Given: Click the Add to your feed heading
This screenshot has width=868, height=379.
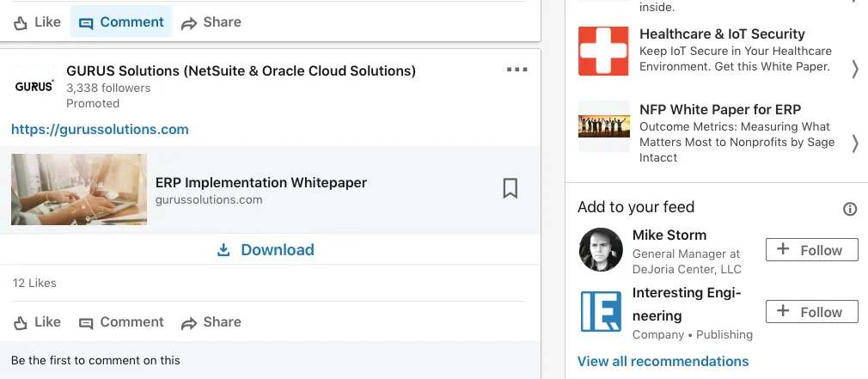Looking at the screenshot, I should coord(635,207).
